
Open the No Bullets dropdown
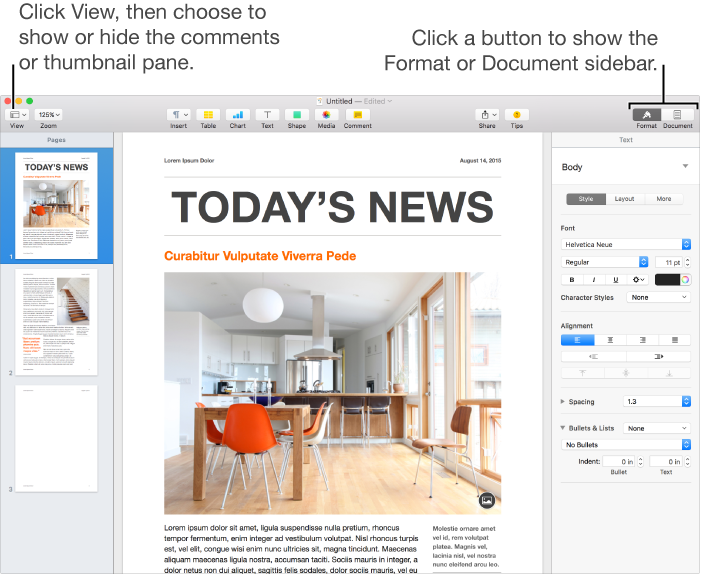pyautogui.click(x=626, y=445)
